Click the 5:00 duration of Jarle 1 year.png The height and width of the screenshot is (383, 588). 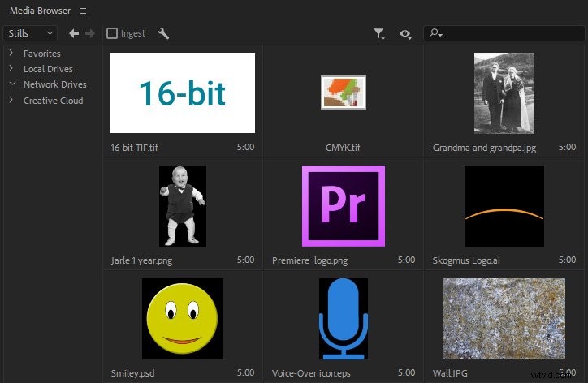(245, 260)
